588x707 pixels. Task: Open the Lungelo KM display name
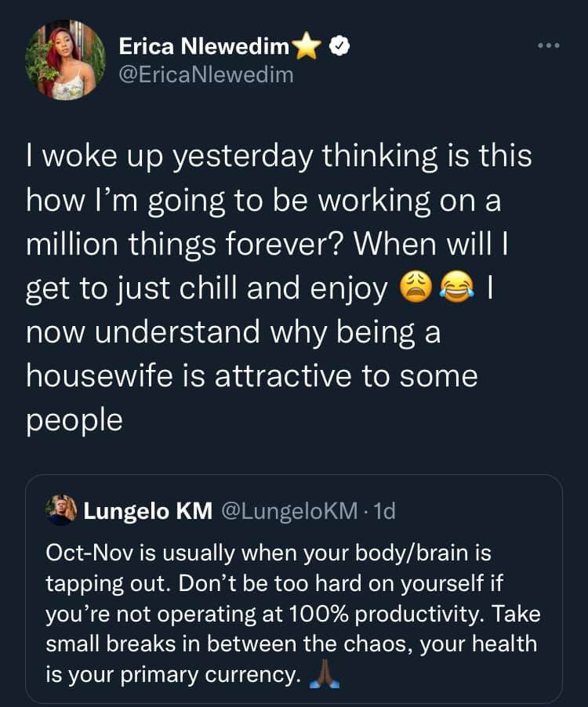point(148,511)
